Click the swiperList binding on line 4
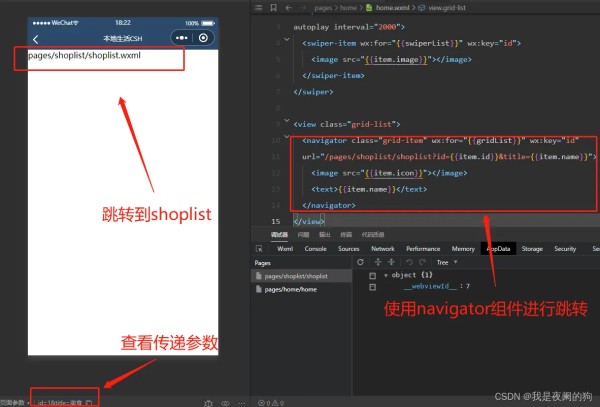600x407 pixels. click(427, 43)
